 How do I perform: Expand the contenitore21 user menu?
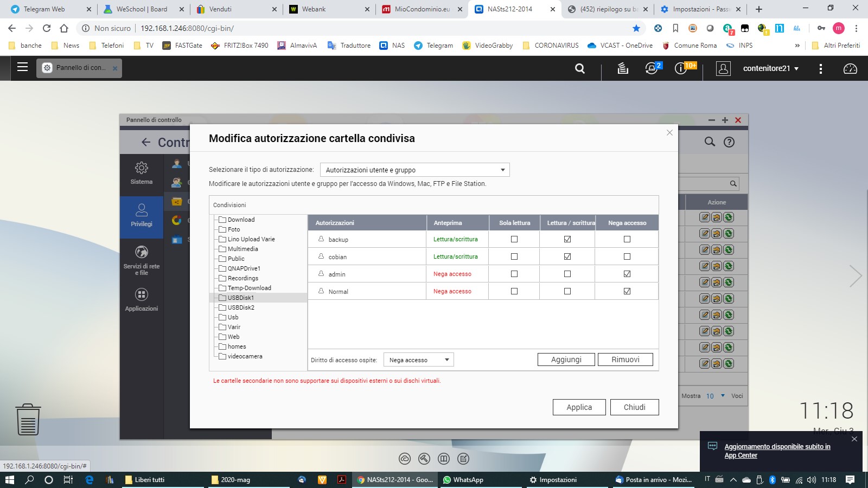point(770,68)
